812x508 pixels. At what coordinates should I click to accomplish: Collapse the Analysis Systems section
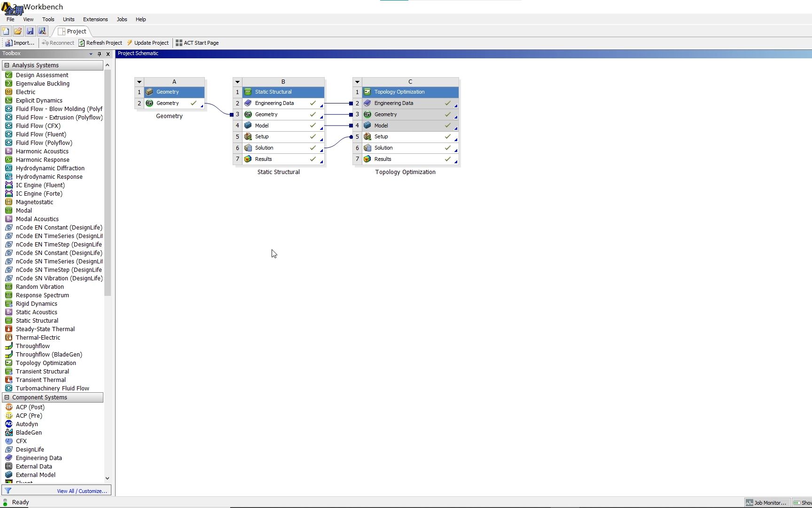point(7,65)
